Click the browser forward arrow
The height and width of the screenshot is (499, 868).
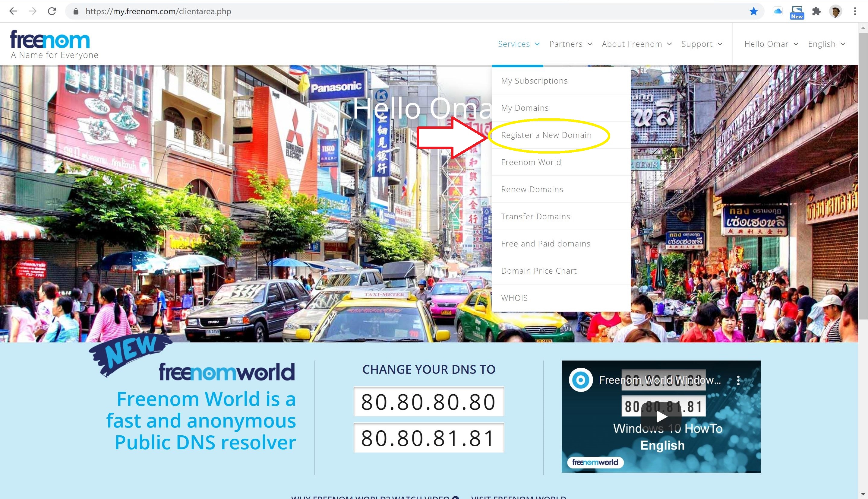point(33,11)
